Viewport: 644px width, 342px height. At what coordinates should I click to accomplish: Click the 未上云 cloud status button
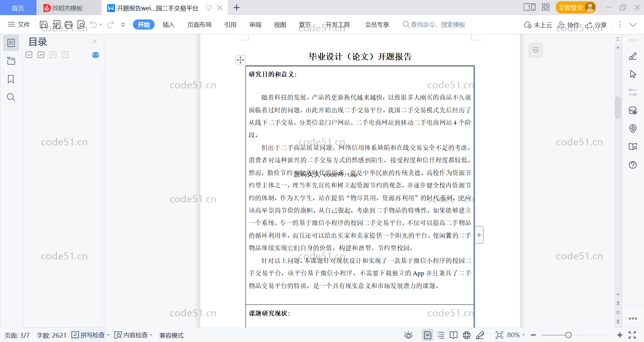538,25
